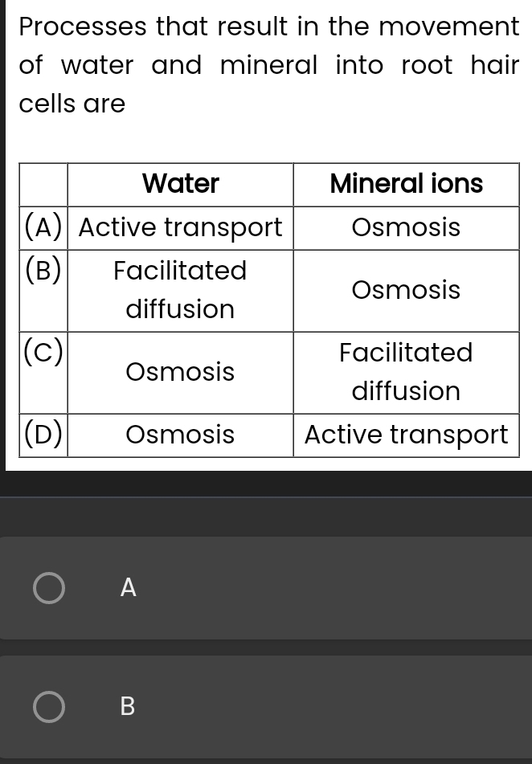Select the (D) cell in the table
The image size is (532, 764).
click(x=42, y=435)
